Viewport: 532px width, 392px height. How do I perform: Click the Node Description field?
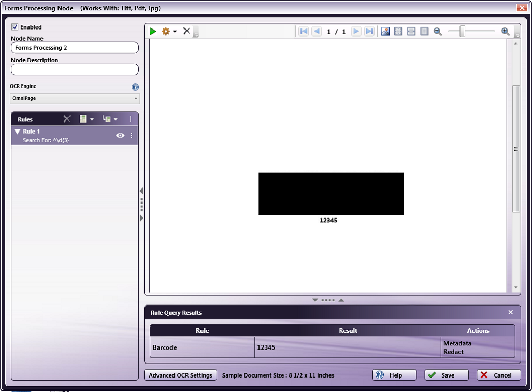tap(75, 69)
